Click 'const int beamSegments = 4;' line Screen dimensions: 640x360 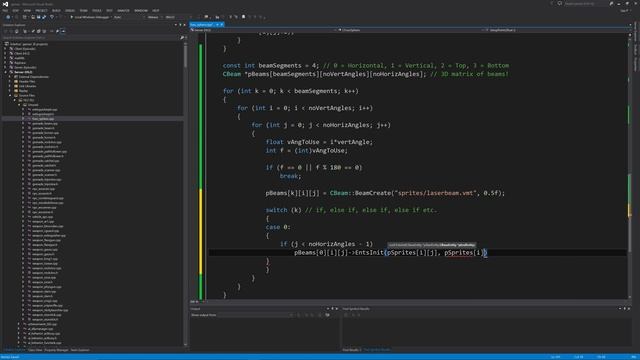click(271, 65)
